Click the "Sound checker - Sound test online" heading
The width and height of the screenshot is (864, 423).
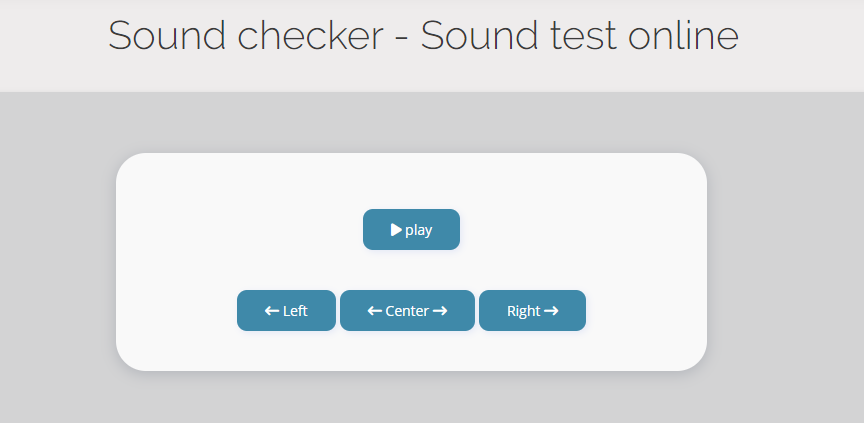423,36
